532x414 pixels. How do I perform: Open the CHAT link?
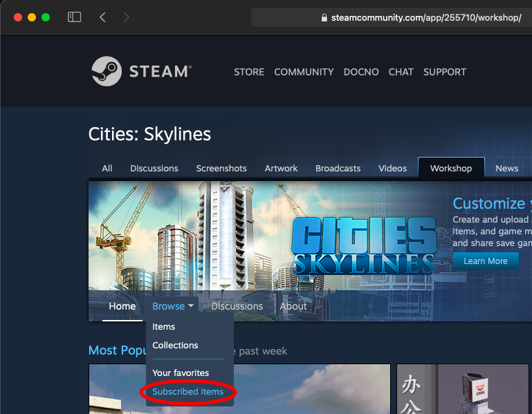(x=401, y=72)
